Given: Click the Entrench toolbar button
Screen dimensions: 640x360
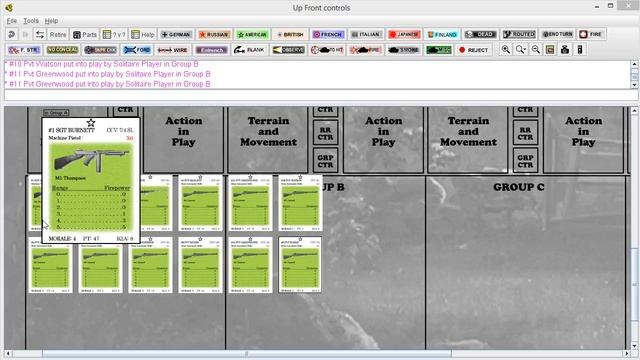Looking at the screenshot, I should click(211, 50).
